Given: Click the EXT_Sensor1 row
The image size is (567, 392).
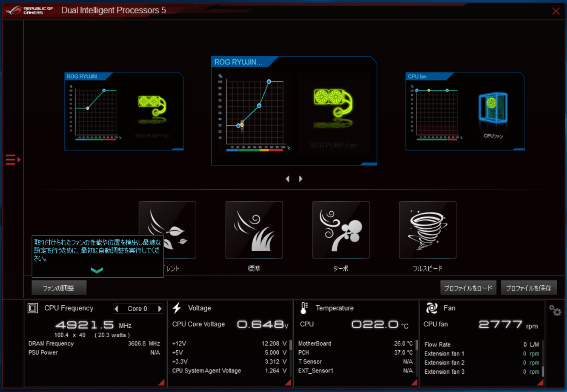Looking at the screenshot, I should point(355,371).
